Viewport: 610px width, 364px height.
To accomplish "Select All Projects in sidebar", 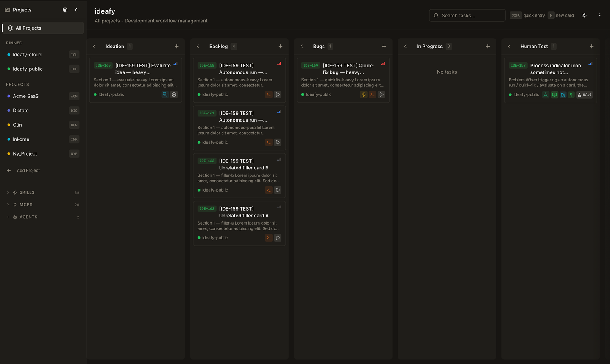I will point(43,28).
